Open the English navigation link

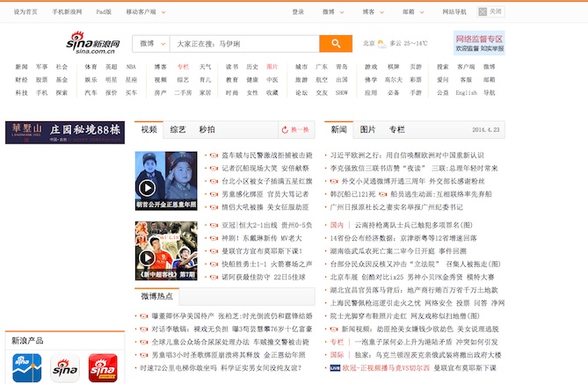click(467, 92)
